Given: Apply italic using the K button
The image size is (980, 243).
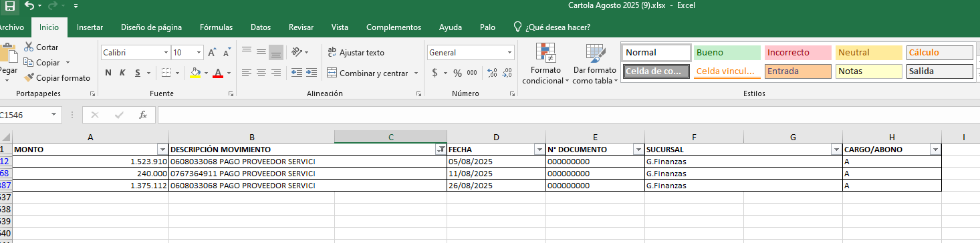Looking at the screenshot, I should point(123,73).
